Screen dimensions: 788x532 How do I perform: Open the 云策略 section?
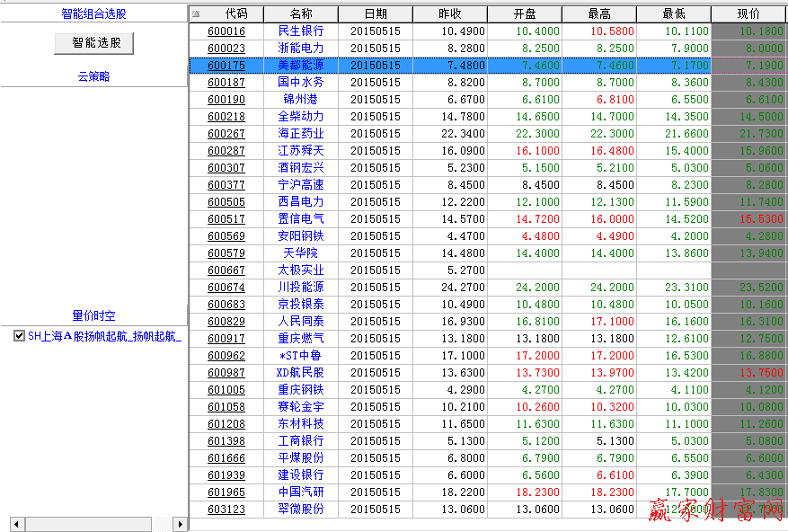[93, 77]
